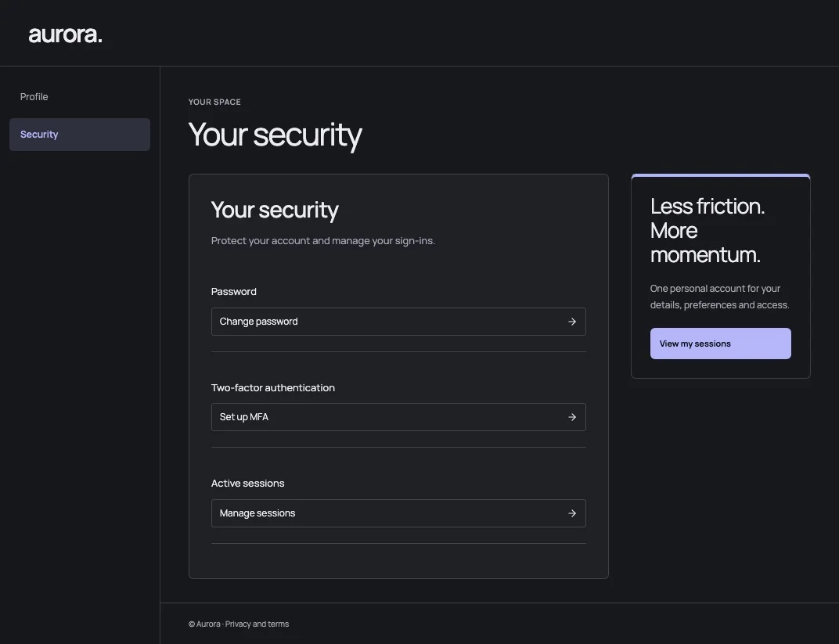839x644 pixels.
Task: Click the aurora logo
Action: 65,34
